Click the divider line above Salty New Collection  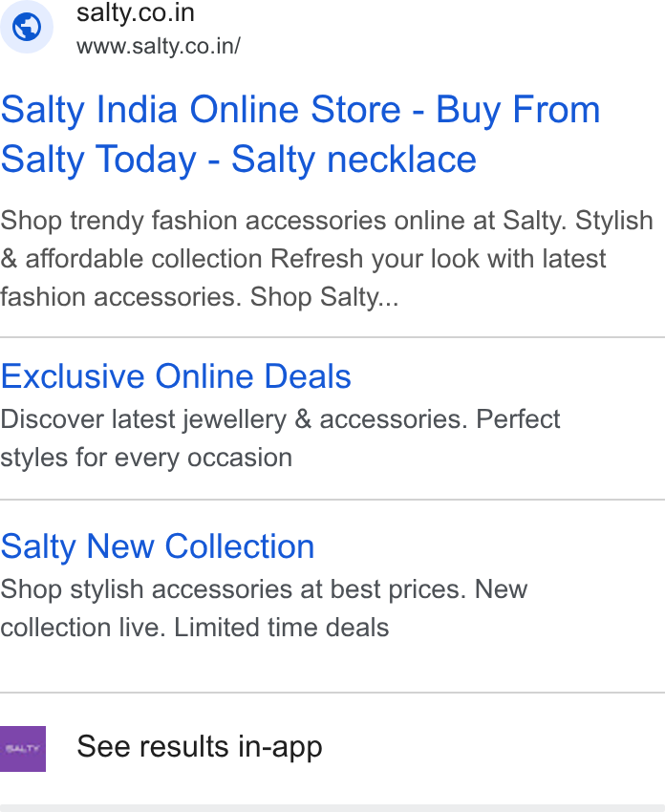pyautogui.click(x=332, y=500)
